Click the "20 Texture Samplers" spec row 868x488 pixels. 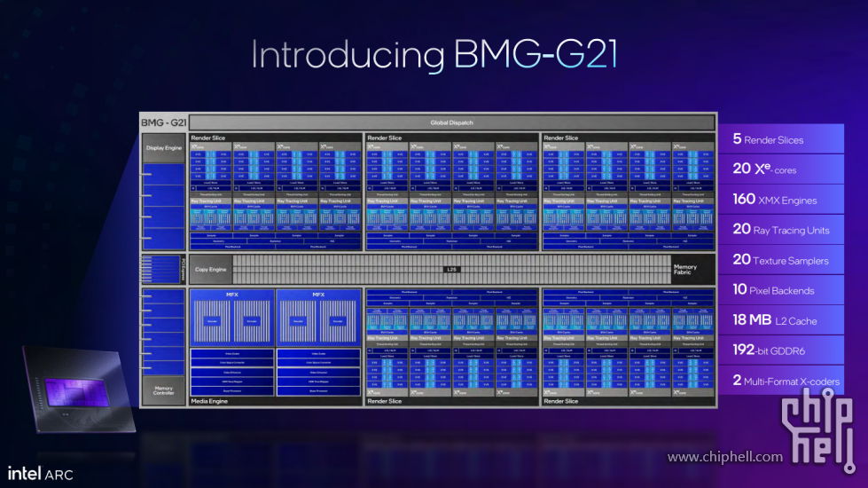point(781,260)
